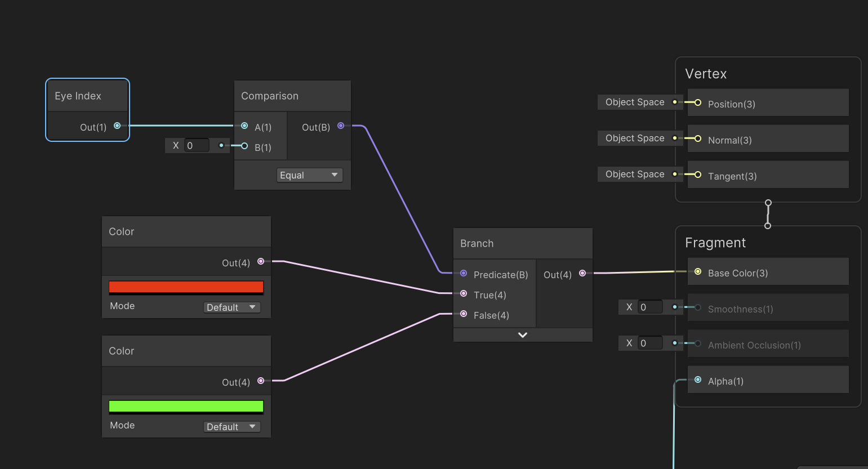
Task: Click the Branch False(4) input port
Action: [464, 314]
